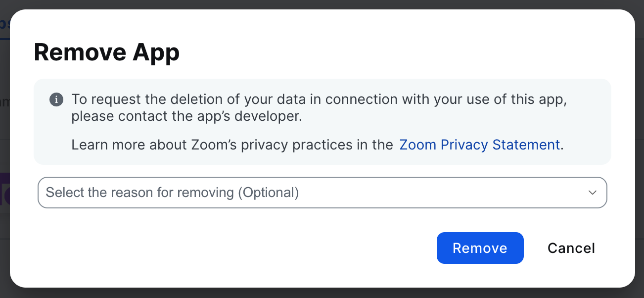Image resolution: width=644 pixels, height=298 pixels.
Task: Follow the blue privacy statement hyperlink
Action: coord(479,145)
